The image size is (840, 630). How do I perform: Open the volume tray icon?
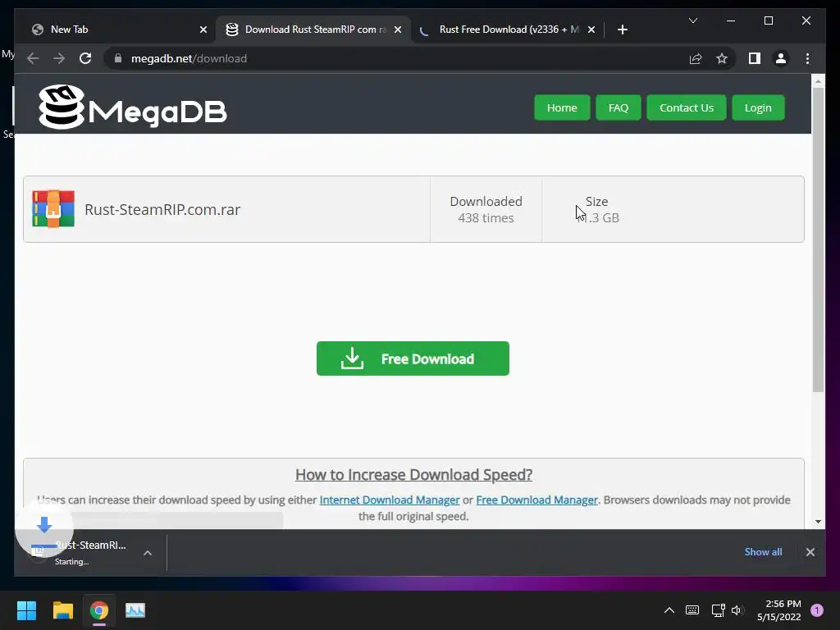(x=737, y=610)
